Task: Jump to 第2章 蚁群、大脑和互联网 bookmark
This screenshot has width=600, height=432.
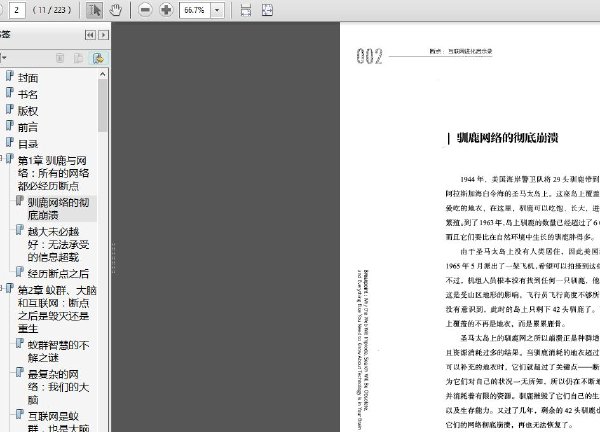Action: click(x=57, y=309)
